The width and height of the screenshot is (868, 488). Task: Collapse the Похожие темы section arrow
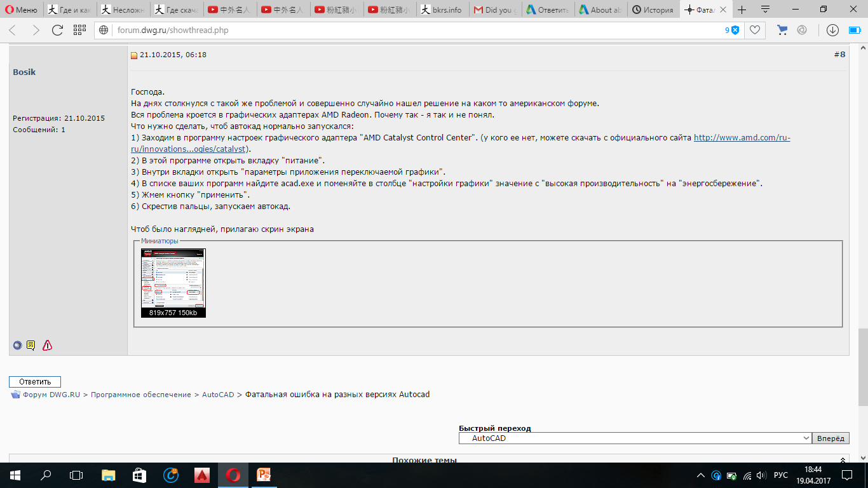click(843, 460)
